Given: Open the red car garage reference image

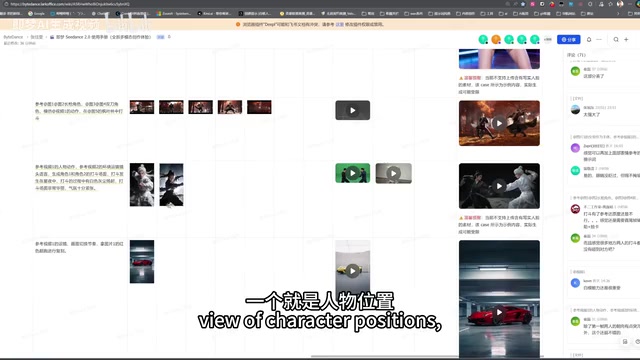Looking at the screenshot, I should pos(142,262).
